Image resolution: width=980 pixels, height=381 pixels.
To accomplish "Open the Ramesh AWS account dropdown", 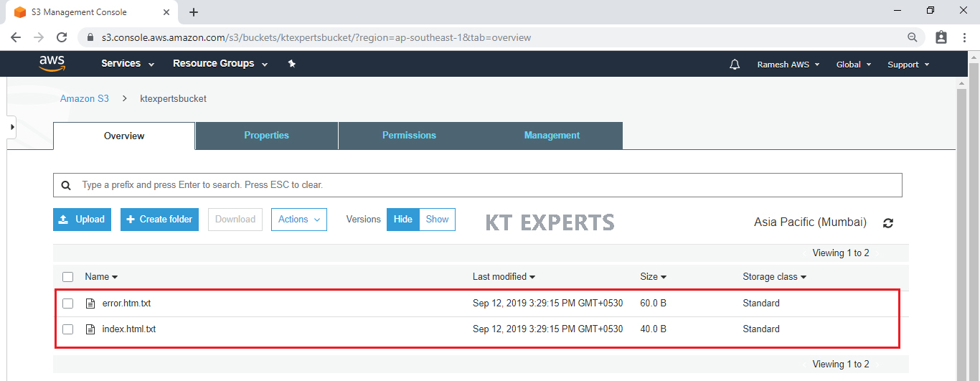I will click(x=788, y=65).
